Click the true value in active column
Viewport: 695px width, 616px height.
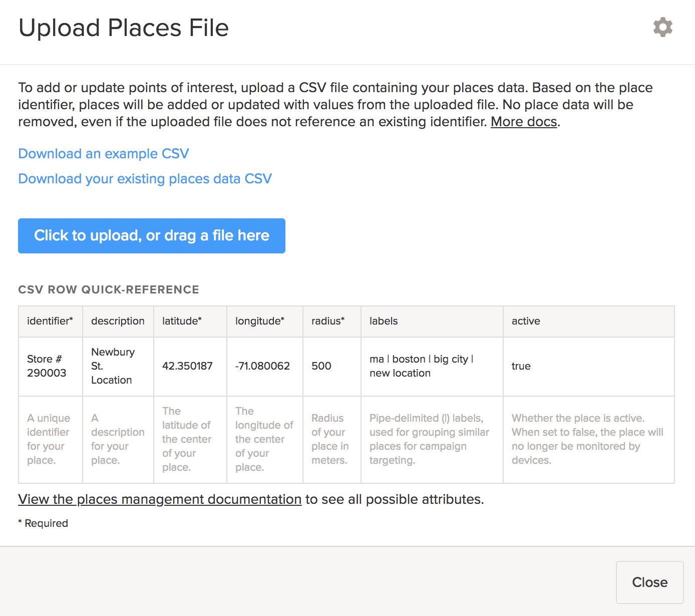pyautogui.click(x=521, y=366)
